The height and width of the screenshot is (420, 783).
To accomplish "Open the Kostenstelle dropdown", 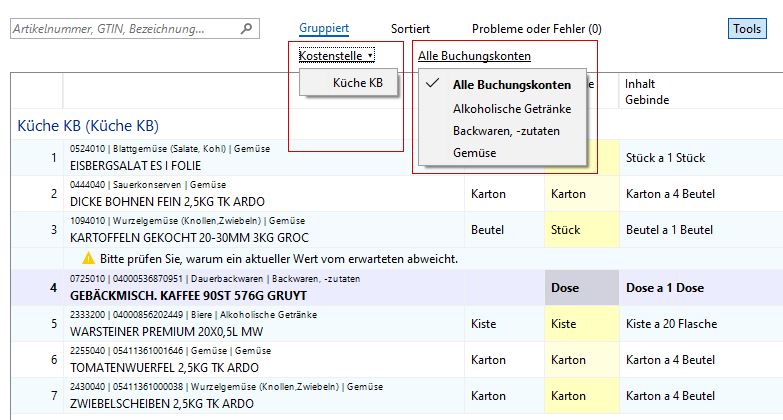I will point(336,56).
